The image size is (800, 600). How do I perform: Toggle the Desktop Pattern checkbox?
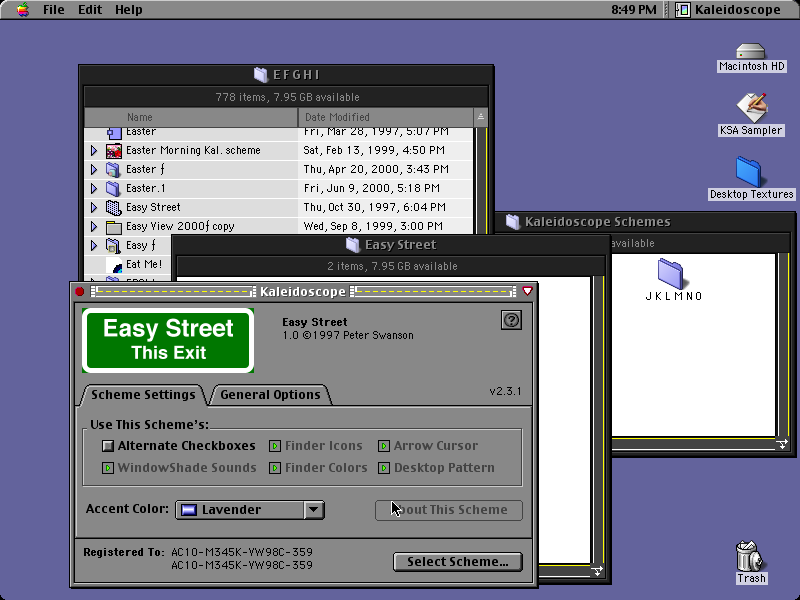[384, 468]
